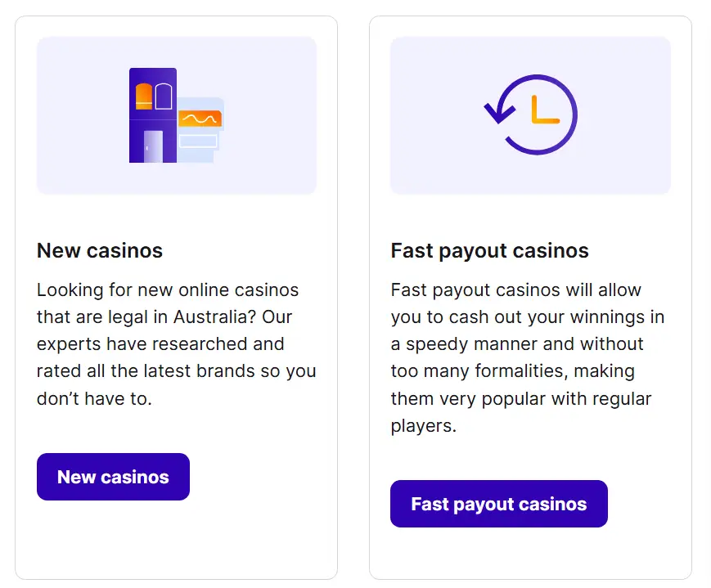Click the orange slot machine graphic

pyautogui.click(x=202, y=119)
